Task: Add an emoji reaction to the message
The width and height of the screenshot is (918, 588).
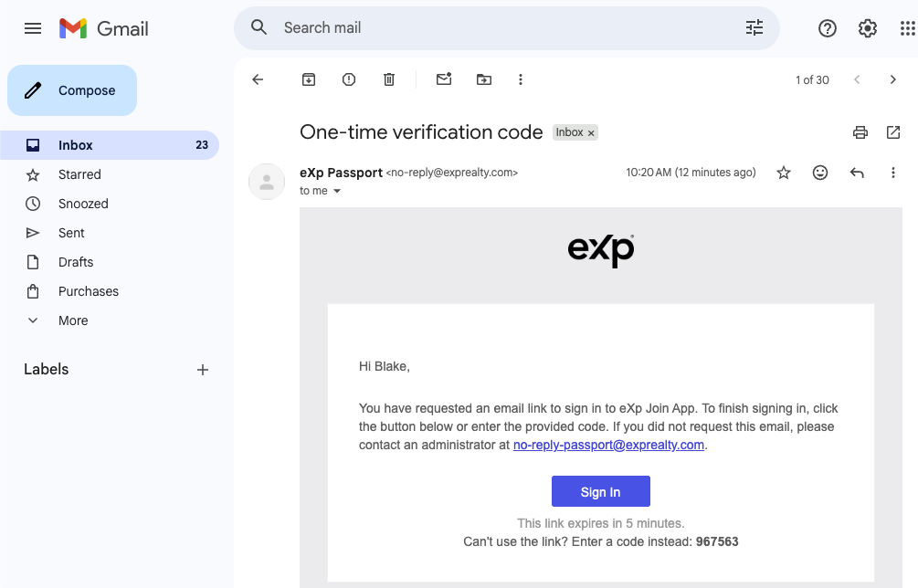Action: pos(820,173)
